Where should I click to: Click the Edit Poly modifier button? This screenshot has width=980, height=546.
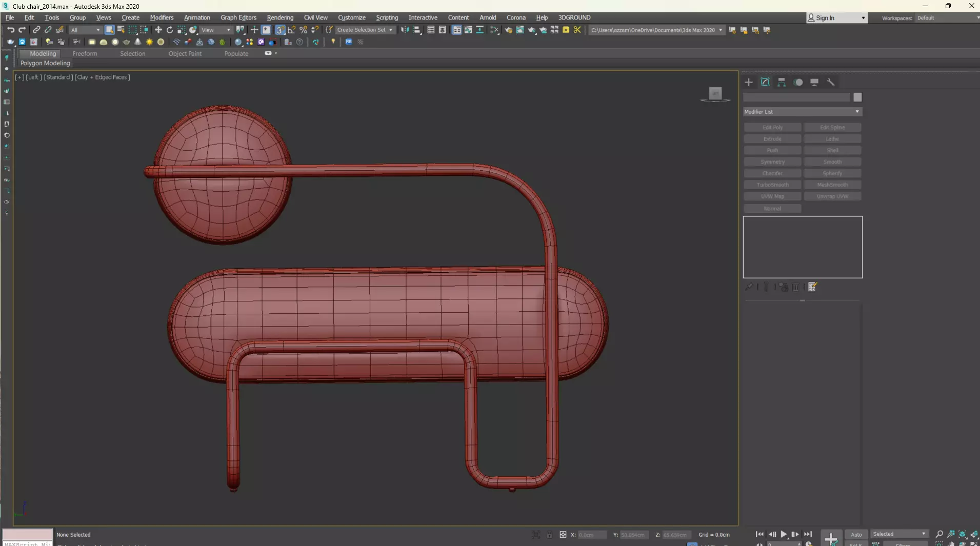click(x=772, y=127)
